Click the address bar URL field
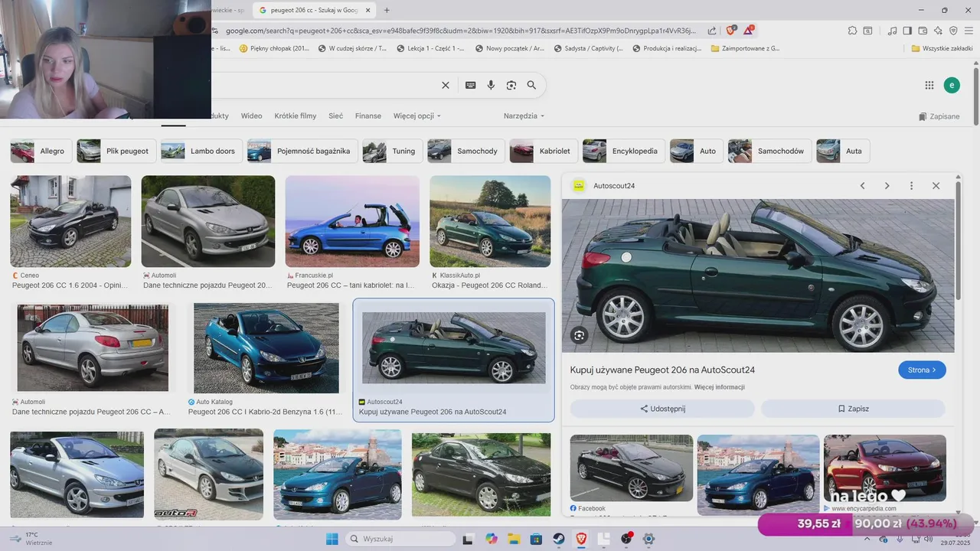Screen dimensions: 980x551 coord(459,31)
